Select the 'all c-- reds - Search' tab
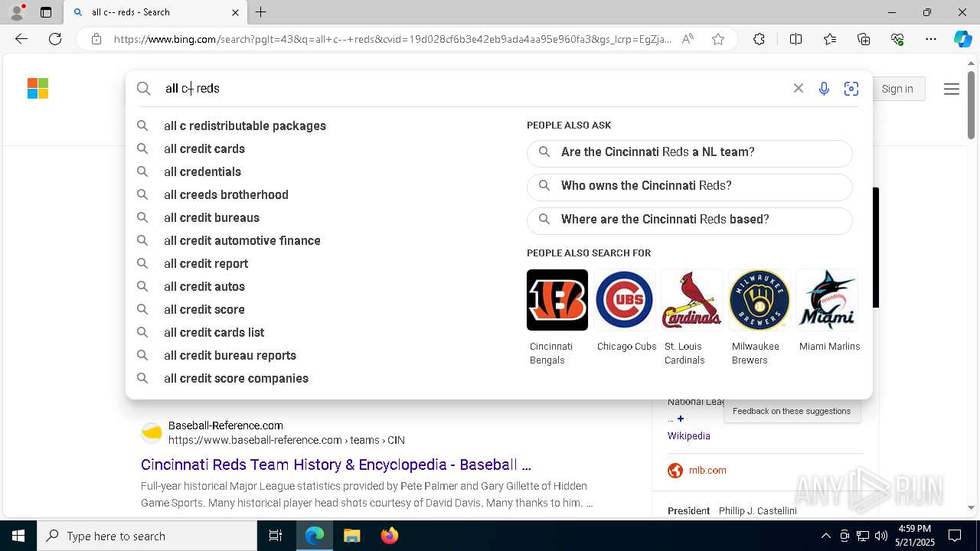The height and width of the screenshot is (551, 980). coord(156,12)
